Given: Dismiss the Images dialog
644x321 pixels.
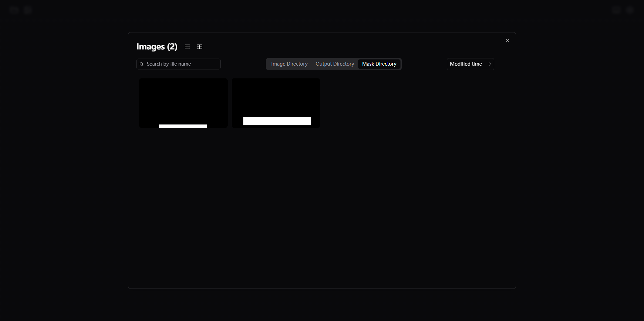Looking at the screenshot, I should point(507,40).
